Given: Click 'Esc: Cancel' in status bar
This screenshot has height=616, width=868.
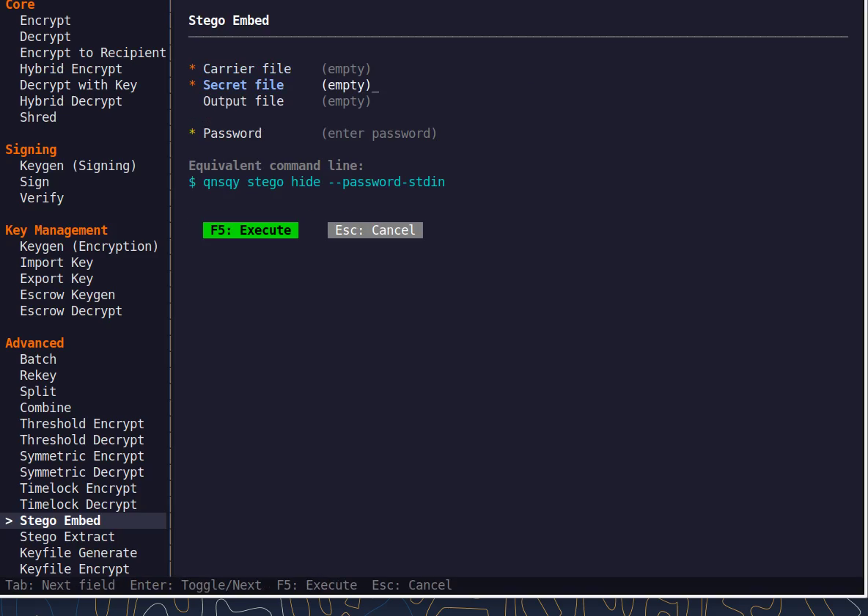Looking at the screenshot, I should tap(412, 585).
